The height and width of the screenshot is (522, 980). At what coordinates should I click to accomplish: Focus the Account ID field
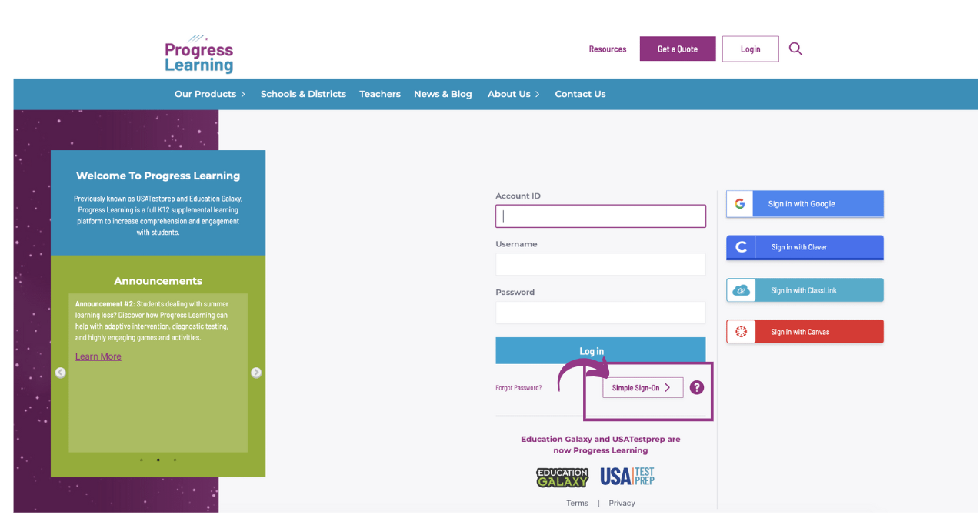tap(601, 216)
